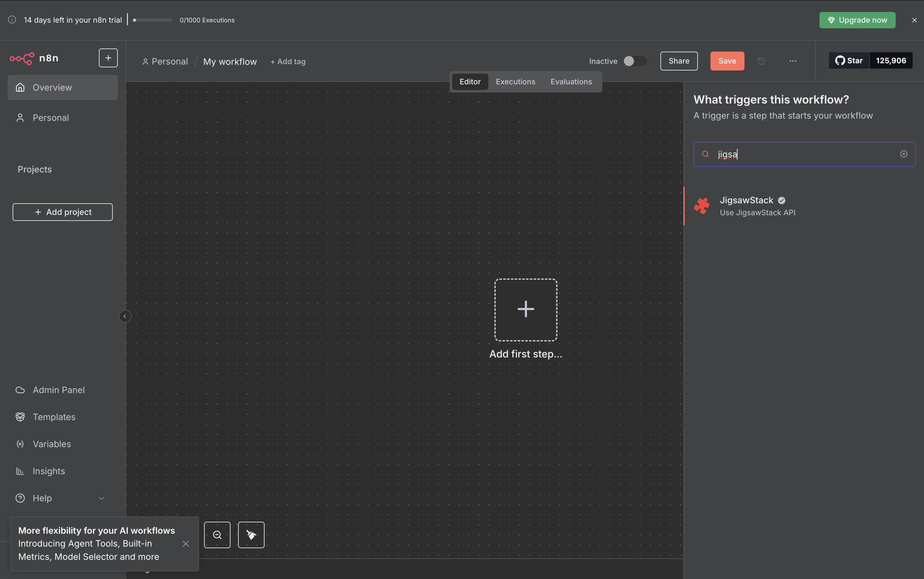924x579 pixels.
Task: Clear the node search field text
Action: coord(903,154)
